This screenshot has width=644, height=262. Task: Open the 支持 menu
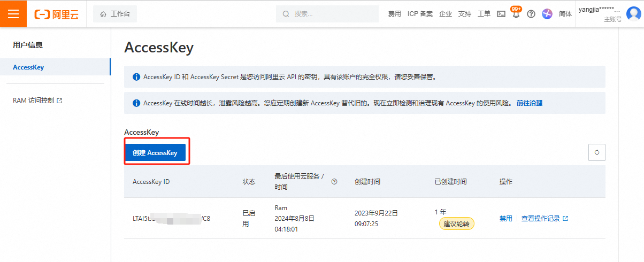point(464,14)
